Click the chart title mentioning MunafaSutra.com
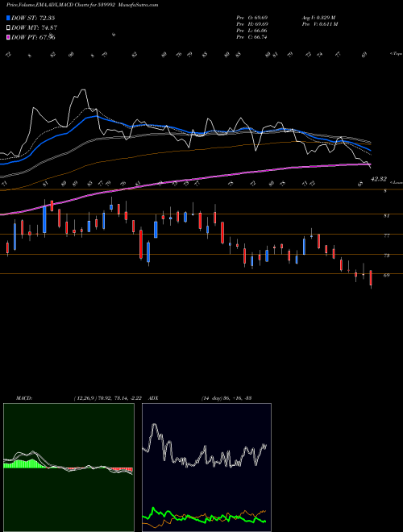The width and height of the screenshot is (403, 532). [82, 5]
